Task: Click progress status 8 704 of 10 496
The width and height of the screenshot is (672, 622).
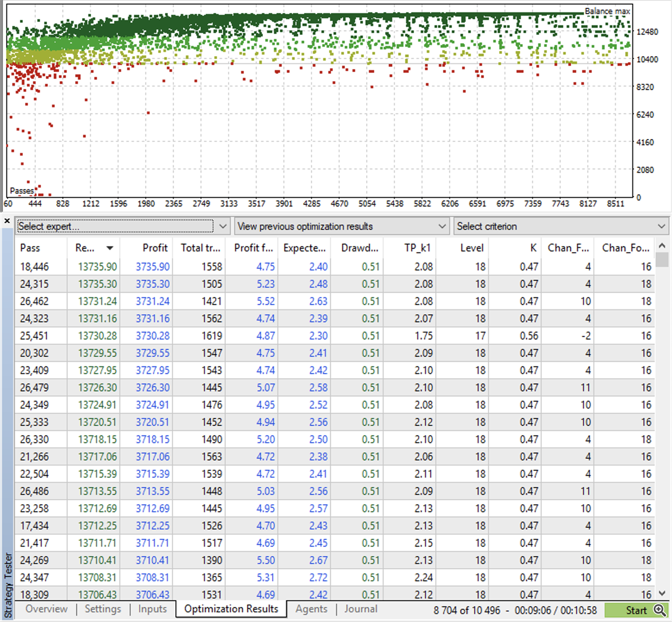Action: click(x=466, y=610)
